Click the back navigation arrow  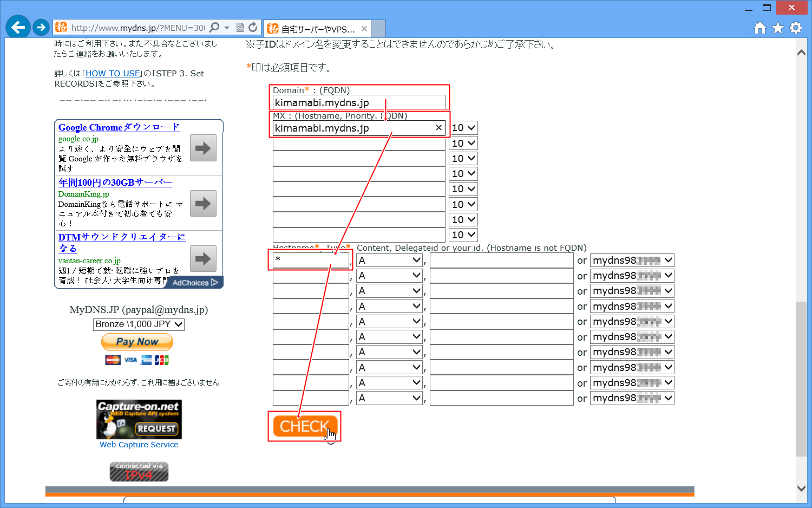pos(18,27)
